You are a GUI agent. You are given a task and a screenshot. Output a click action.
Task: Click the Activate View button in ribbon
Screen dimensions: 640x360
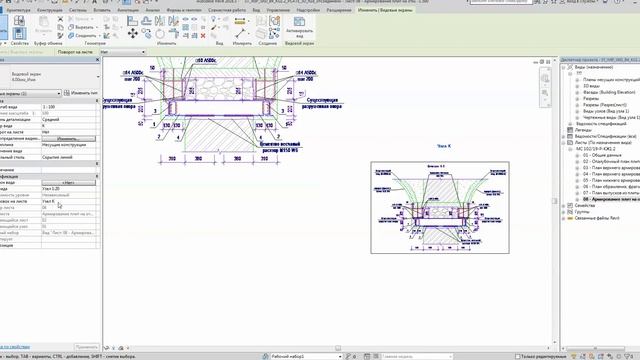(x=299, y=27)
